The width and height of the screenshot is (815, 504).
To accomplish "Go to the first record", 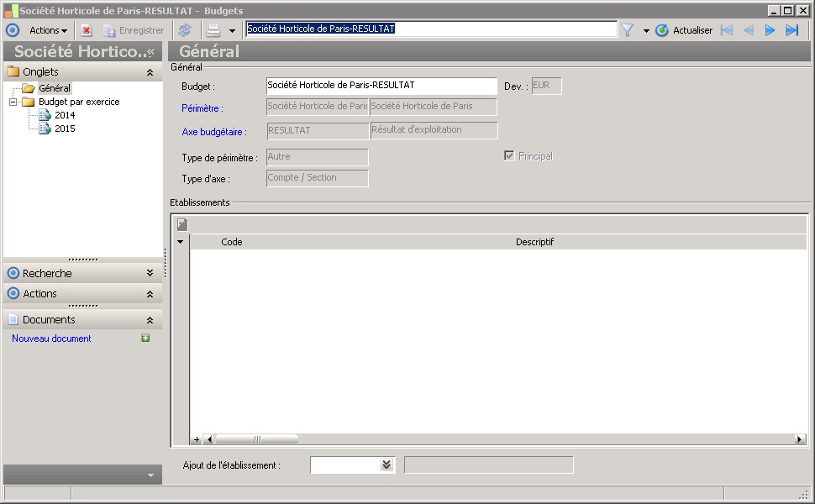I will pos(727,30).
